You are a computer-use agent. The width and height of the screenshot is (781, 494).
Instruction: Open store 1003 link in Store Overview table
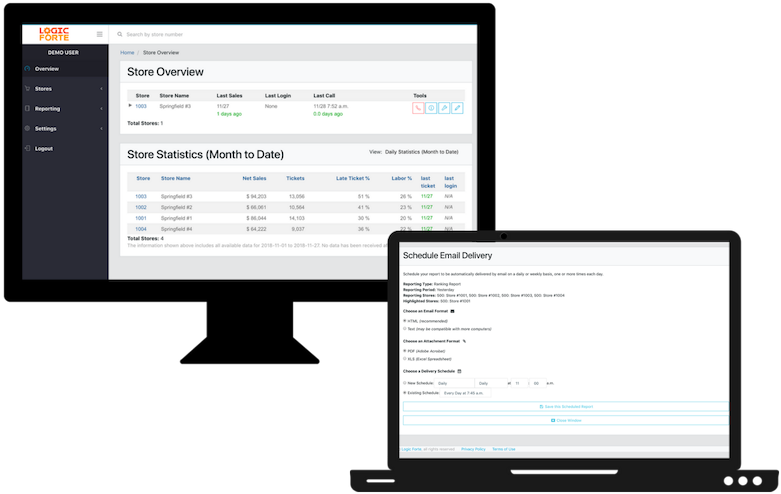(x=141, y=106)
